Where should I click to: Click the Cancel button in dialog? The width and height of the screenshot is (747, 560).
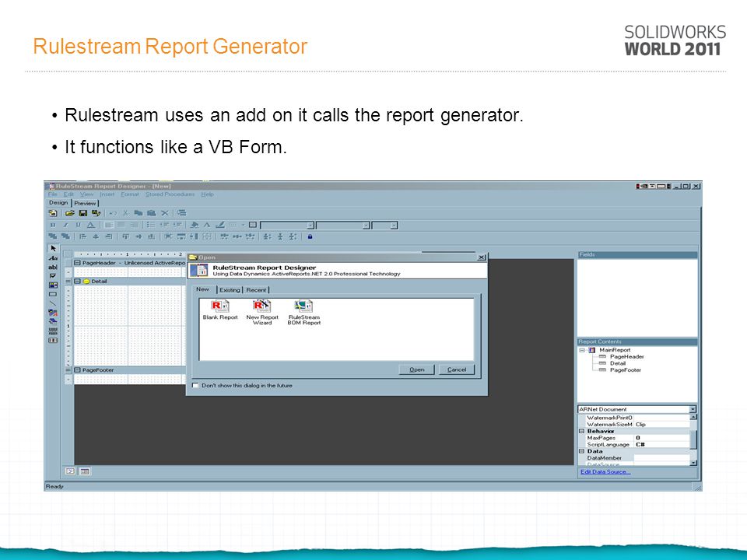click(x=457, y=369)
